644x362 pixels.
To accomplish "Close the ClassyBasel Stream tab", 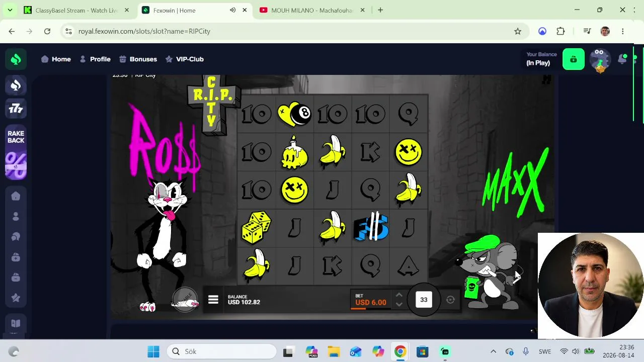I will 127,10.
